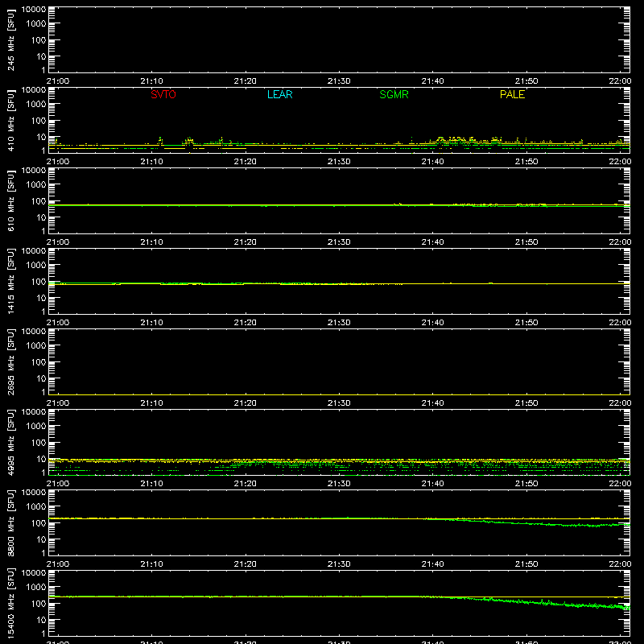Click the 10 tick of 15400 MHz panel
Screen dimensions: 644x644
[41, 620]
